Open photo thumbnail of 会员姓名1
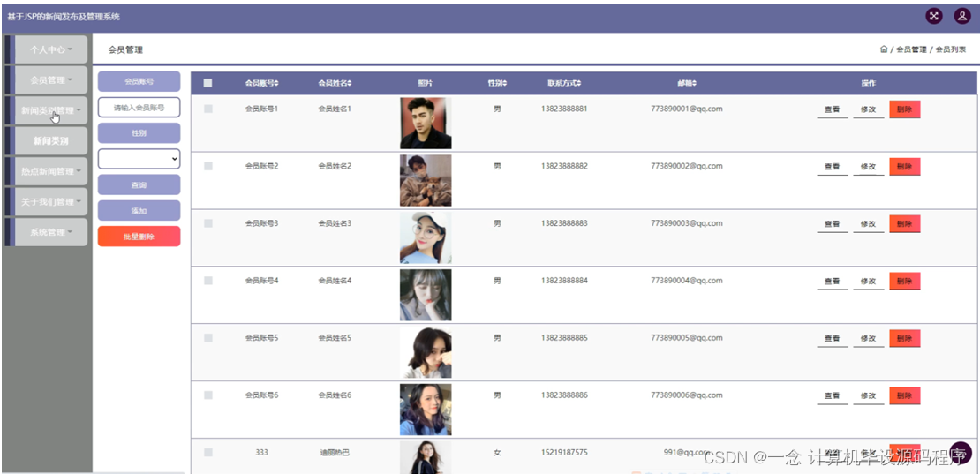This screenshot has height=474, width=980. click(x=426, y=123)
